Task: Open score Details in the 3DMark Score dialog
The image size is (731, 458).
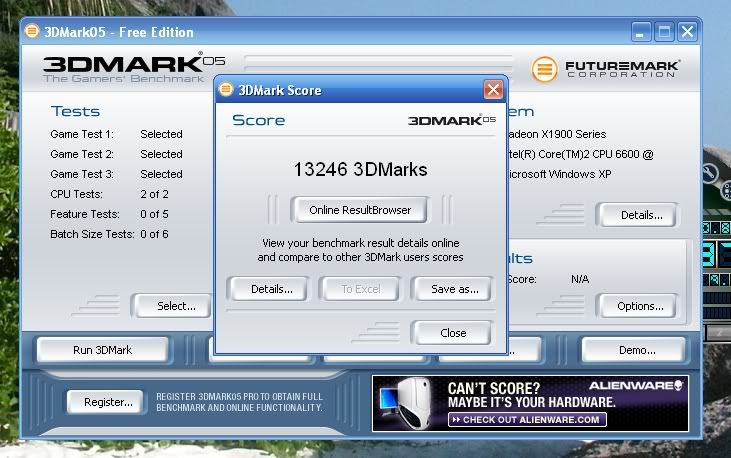Action: [x=271, y=289]
